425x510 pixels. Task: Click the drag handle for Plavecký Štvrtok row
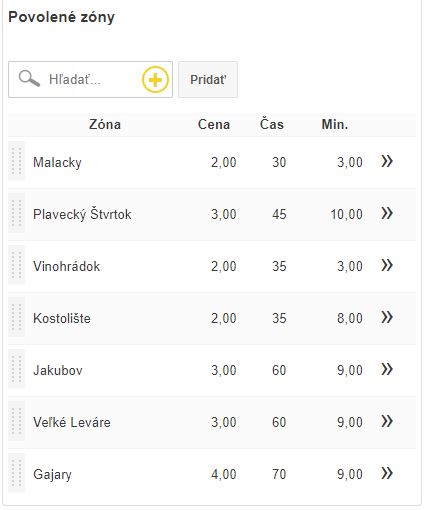[x=17, y=213]
